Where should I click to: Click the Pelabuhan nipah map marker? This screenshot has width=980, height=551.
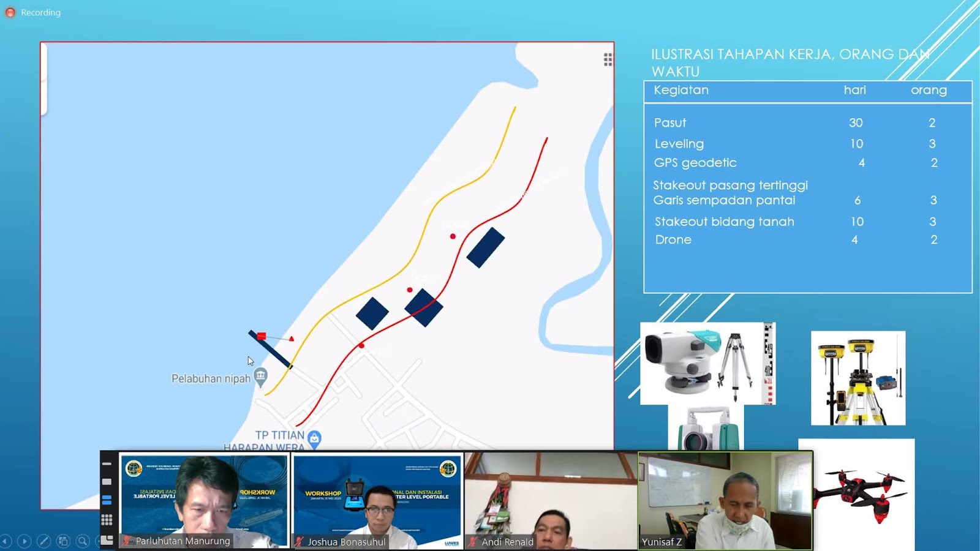coord(261,377)
